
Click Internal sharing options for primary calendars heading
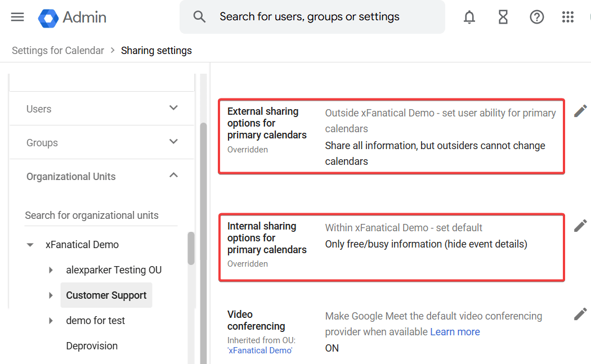267,238
